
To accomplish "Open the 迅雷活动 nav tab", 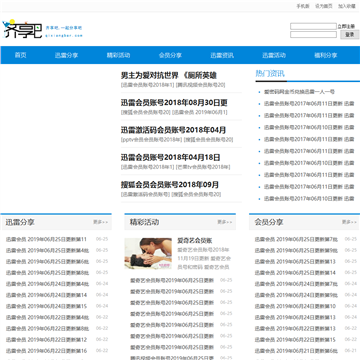I will pyautogui.click(x=274, y=55).
